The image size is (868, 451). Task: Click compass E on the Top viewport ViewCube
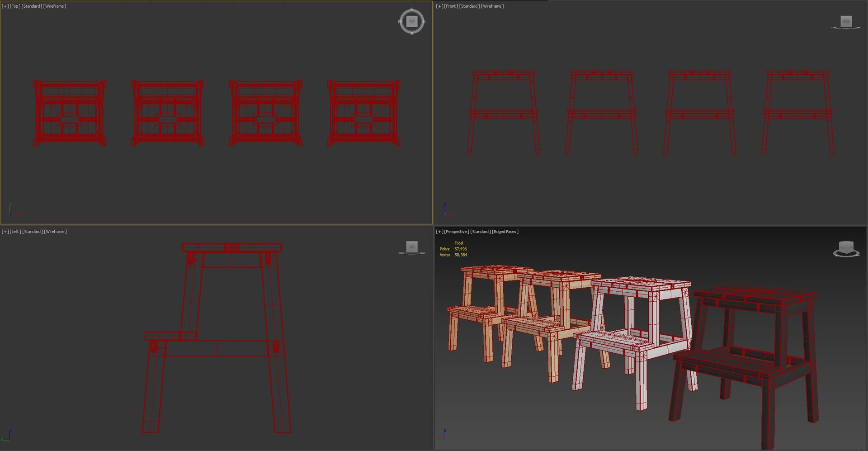pyautogui.click(x=424, y=22)
